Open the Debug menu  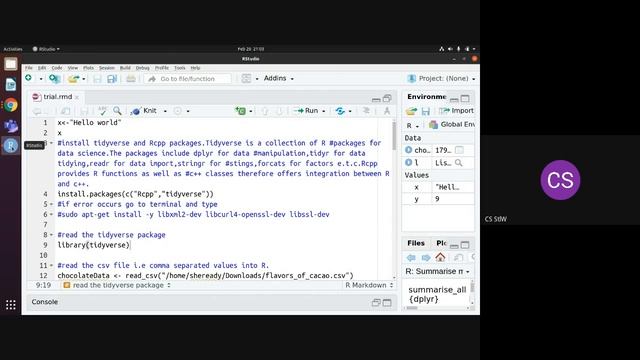pos(142,68)
